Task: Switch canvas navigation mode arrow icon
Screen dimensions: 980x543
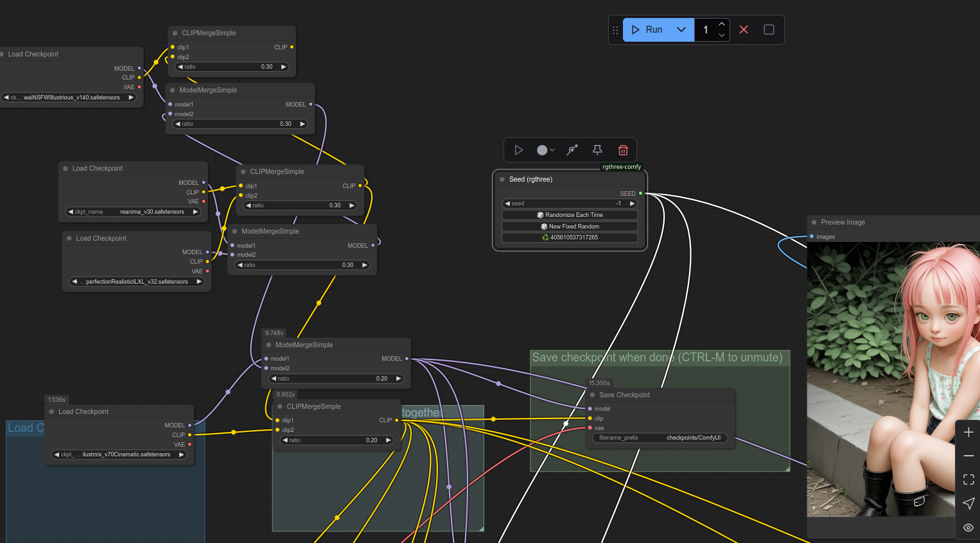Action: point(968,503)
